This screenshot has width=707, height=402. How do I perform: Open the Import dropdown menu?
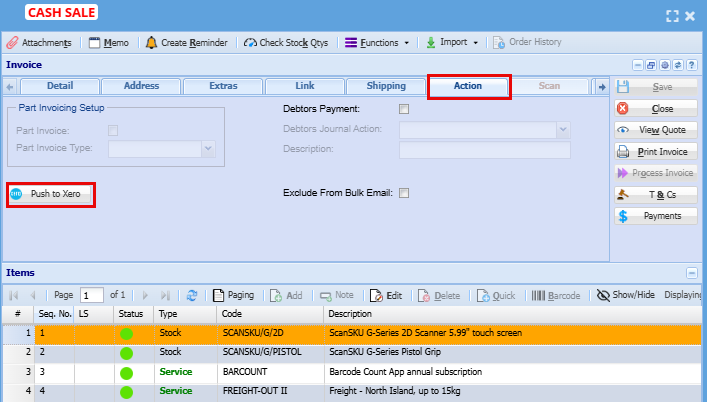pos(452,43)
